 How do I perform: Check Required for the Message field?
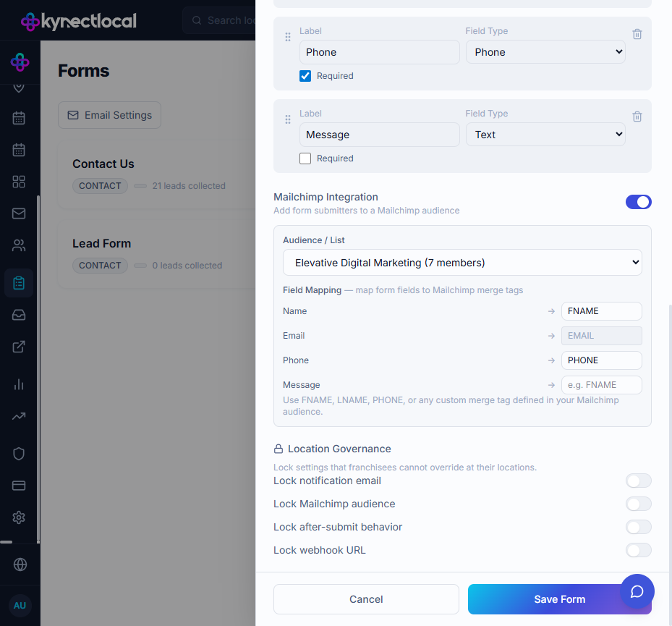pyautogui.click(x=305, y=158)
